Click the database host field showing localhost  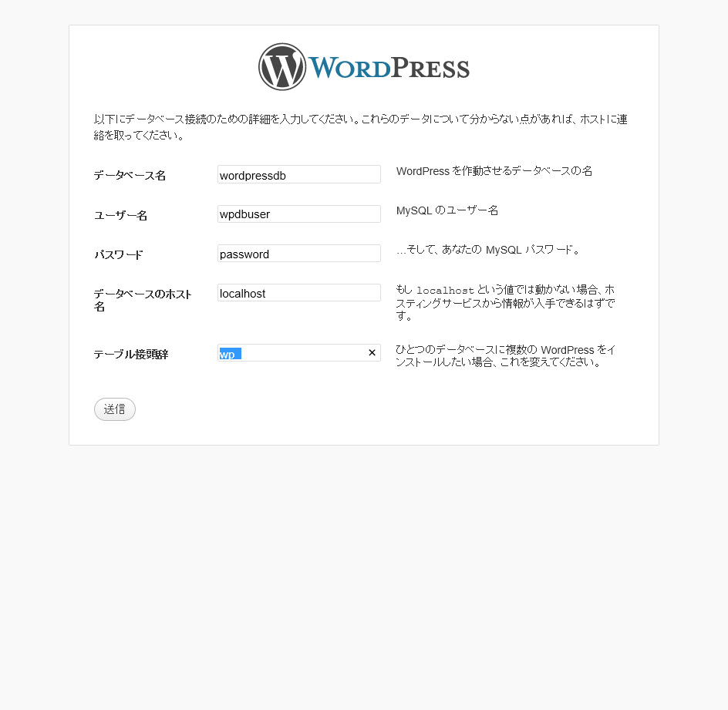pos(299,293)
